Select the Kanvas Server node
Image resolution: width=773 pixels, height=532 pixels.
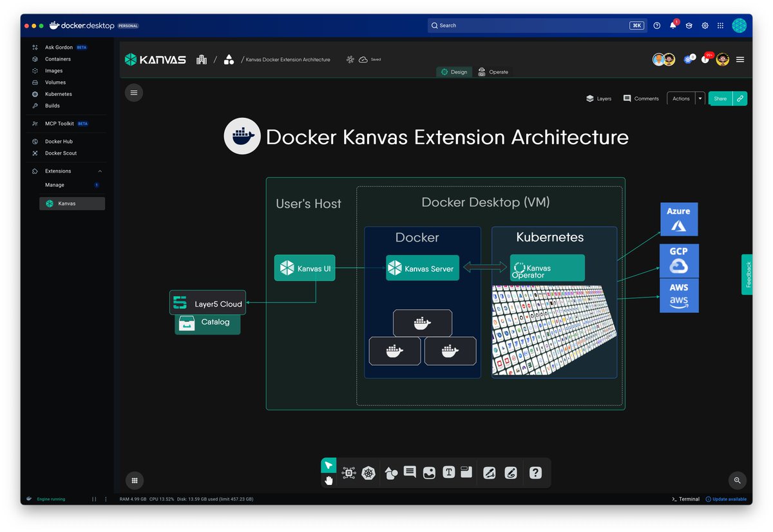click(423, 268)
